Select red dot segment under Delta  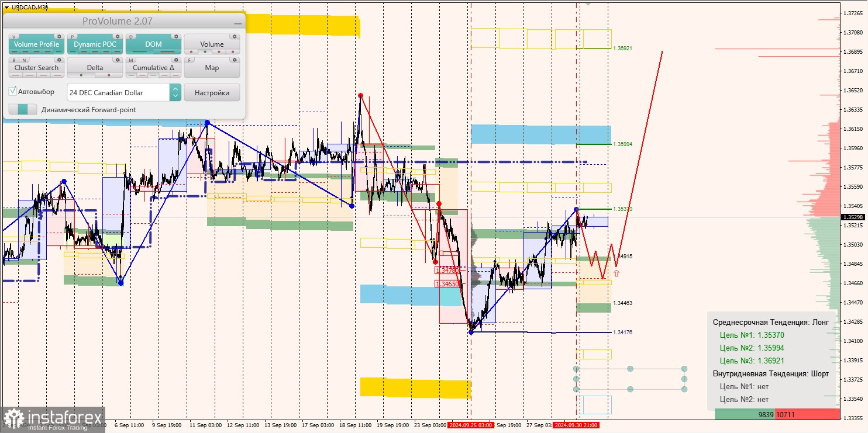click(x=109, y=75)
